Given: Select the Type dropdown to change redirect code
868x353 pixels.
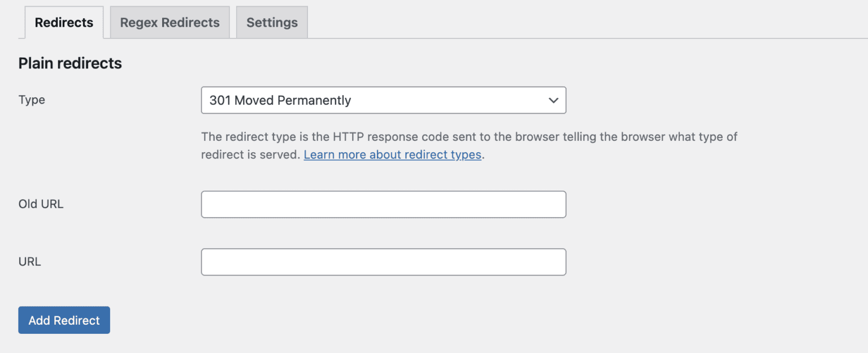Looking at the screenshot, I should pyautogui.click(x=384, y=100).
